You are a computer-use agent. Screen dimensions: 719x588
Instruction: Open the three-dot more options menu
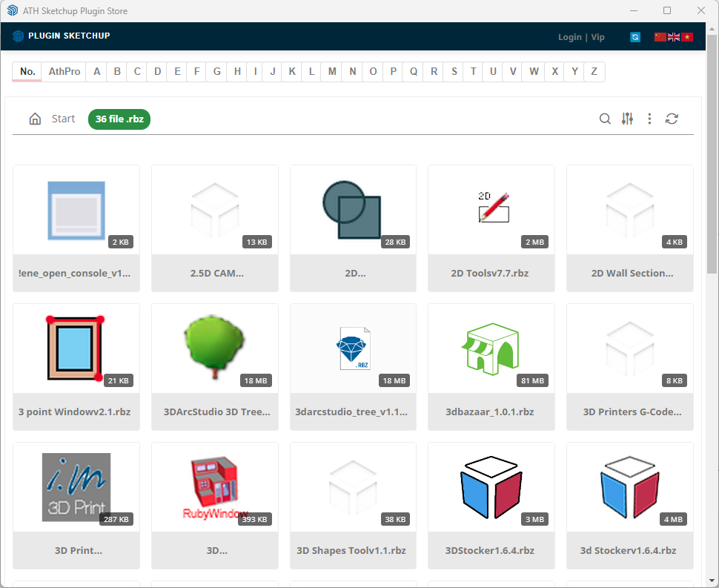(x=649, y=119)
